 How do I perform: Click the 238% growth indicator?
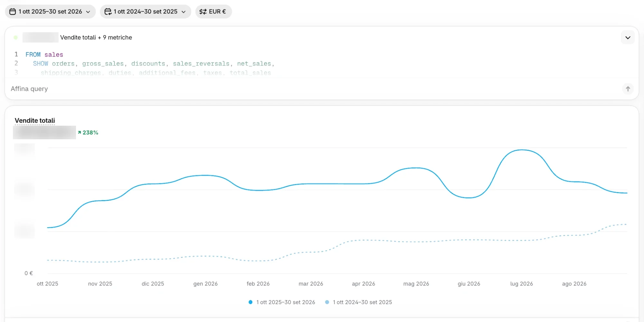pyautogui.click(x=88, y=132)
